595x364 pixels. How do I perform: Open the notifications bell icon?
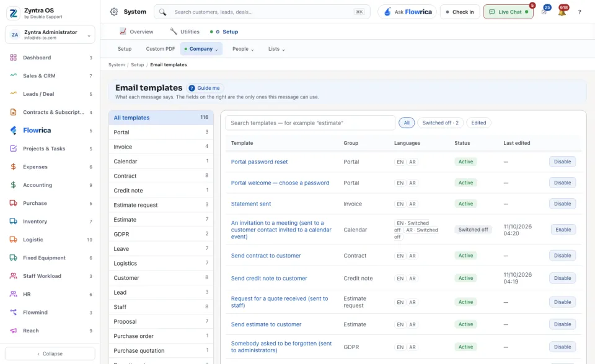[x=562, y=12]
